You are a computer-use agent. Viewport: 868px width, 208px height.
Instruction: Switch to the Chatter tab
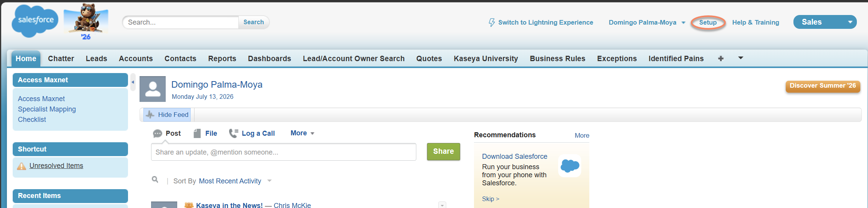click(61, 58)
